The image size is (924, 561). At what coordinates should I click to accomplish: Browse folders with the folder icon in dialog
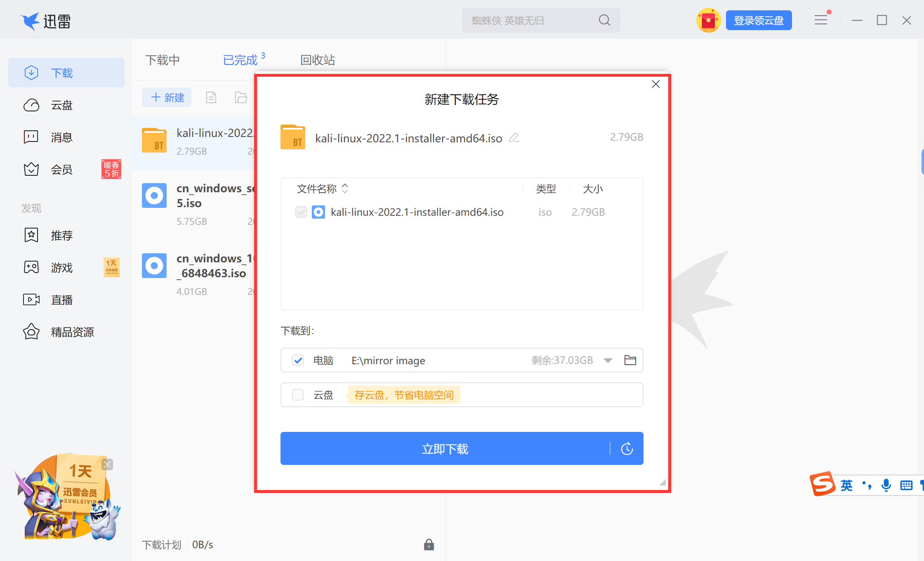(x=630, y=360)
